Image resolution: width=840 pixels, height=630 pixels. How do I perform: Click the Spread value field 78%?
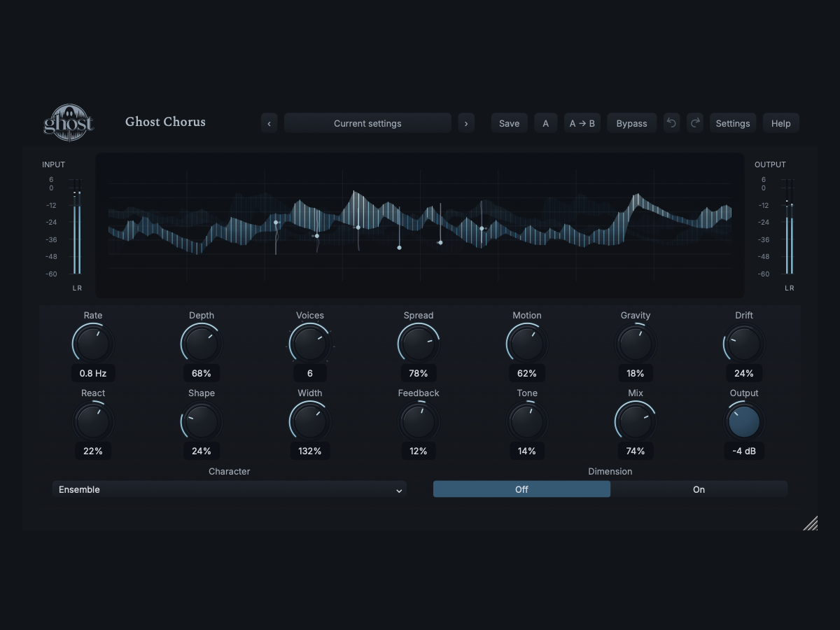click(419, 373)
